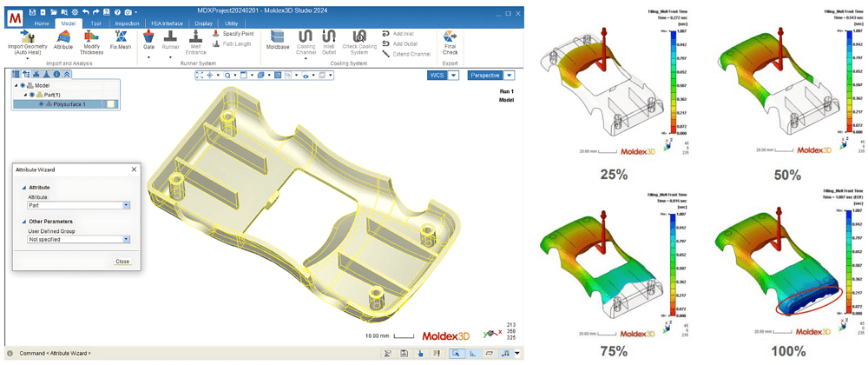Click the Add Outlet command

[401, 43]
